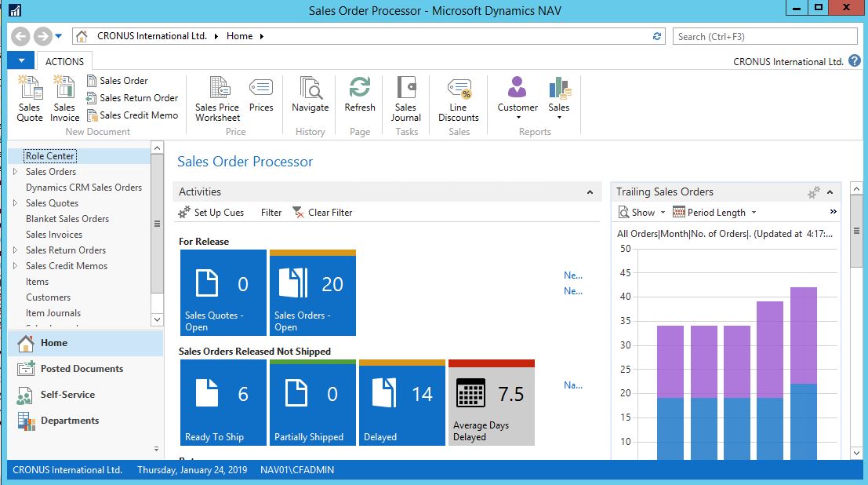Screen dimensions: 868x485
Task: Refresh the page using Refresh icon
Action: 360,96
